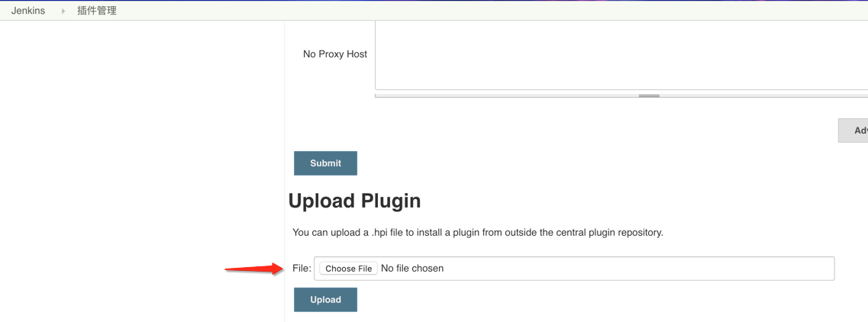868x322 pixels.
Task: Click the empty area inside the File field
Action: pos(637,269)
